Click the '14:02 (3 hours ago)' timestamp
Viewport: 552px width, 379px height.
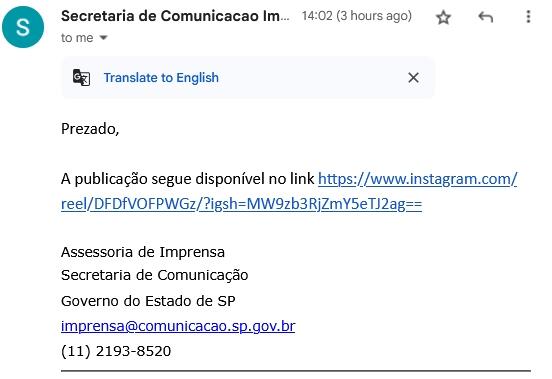click(357, 16)
